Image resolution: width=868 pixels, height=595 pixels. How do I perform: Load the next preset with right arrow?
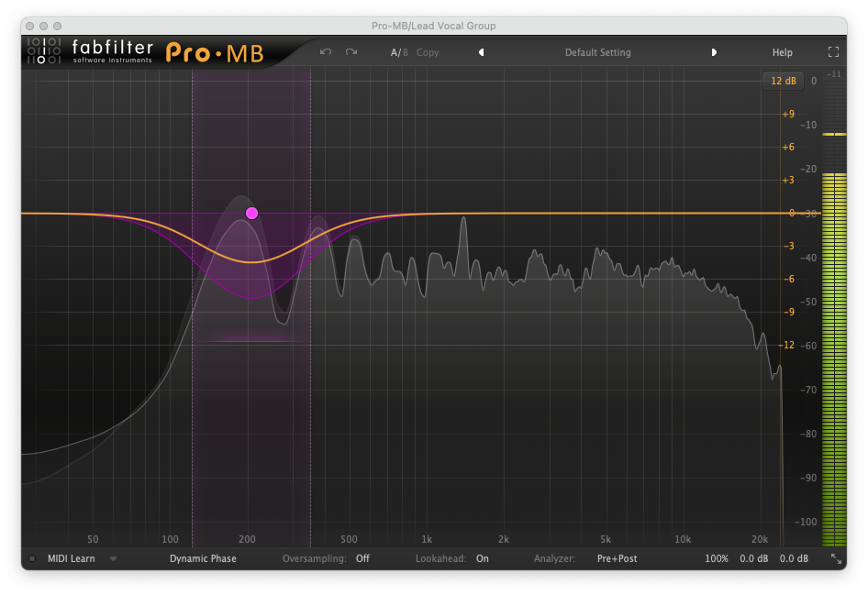tap(714, 52)
